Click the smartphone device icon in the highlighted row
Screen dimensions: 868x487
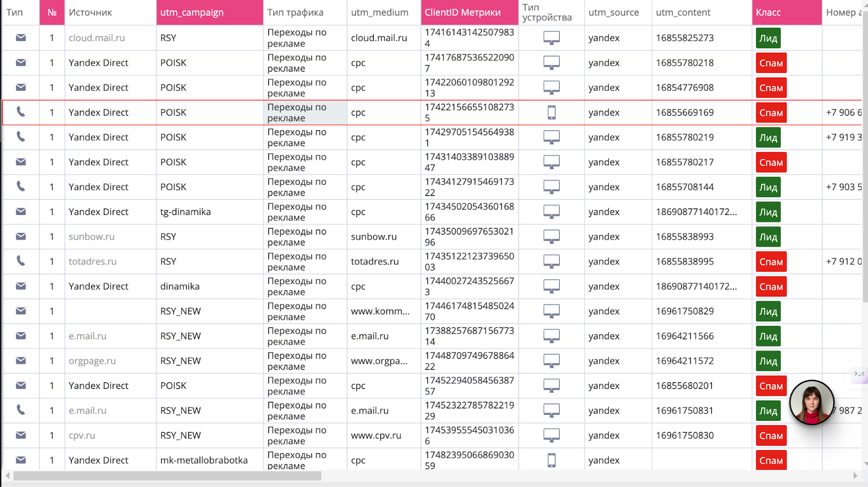(551, 112)
